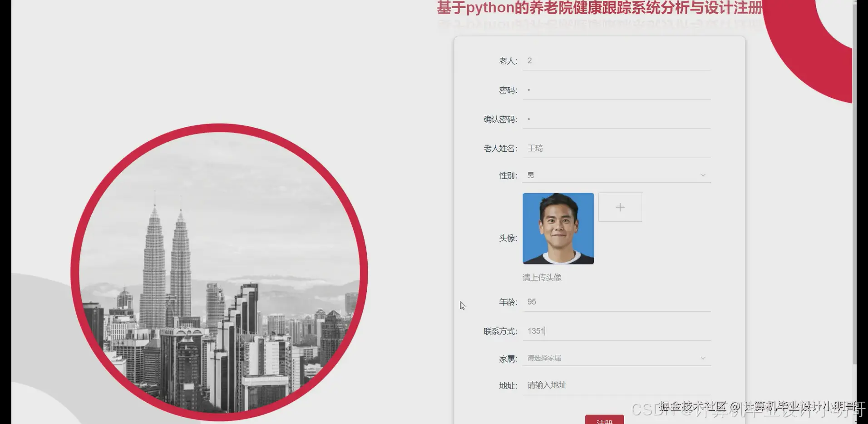Click the 家属 dropdown chevron arrow

click(x=702, y=358)
